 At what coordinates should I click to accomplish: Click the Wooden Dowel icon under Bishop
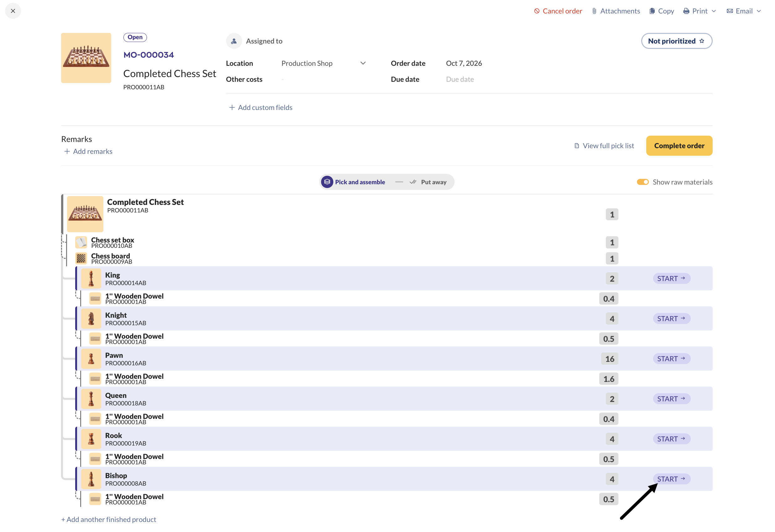point(95,499)
